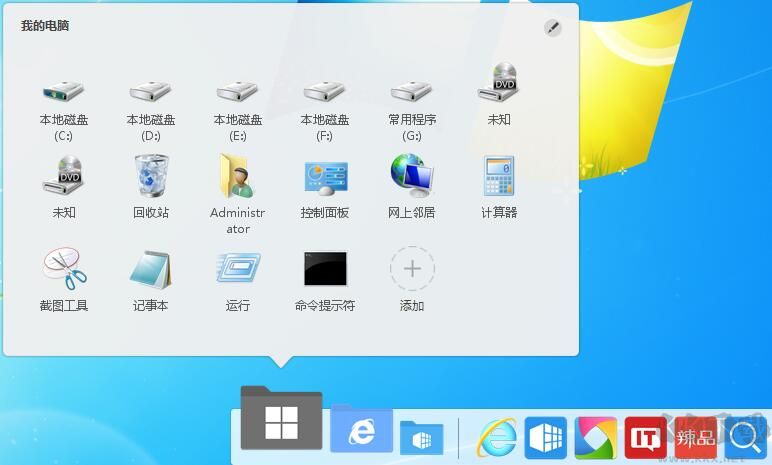Click the pencil edit icon

(552, 28)
